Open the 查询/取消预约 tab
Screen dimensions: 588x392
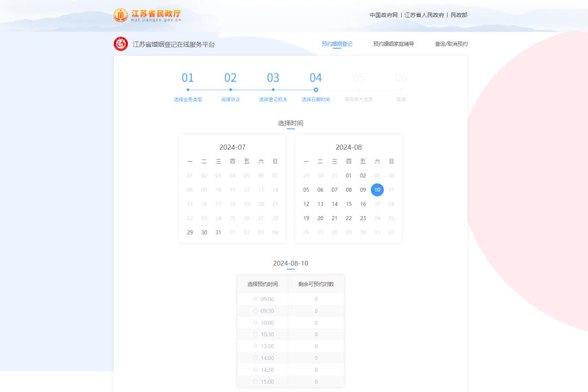coord(451,44)
